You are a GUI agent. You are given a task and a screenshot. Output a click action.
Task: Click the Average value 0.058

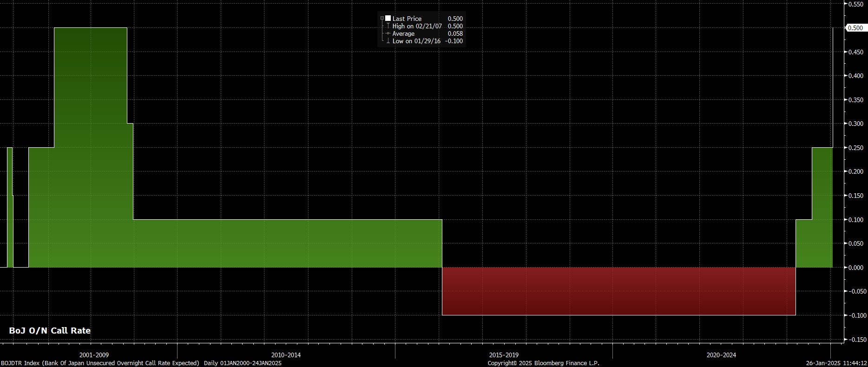455,33
